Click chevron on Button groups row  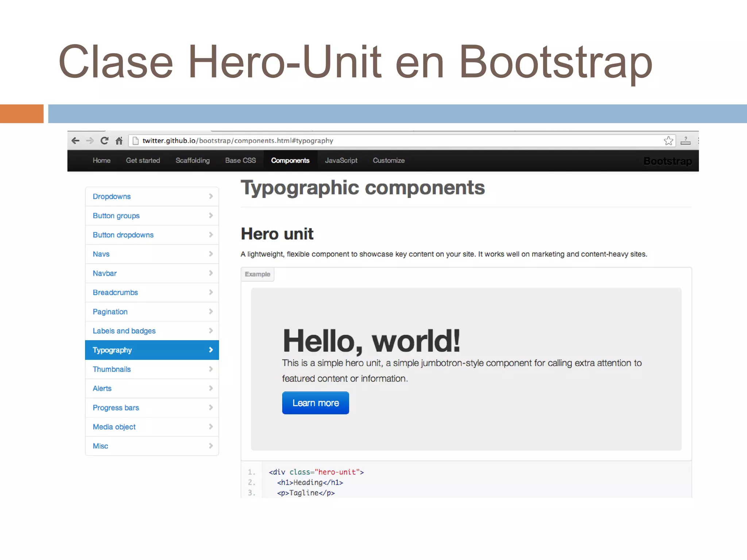pos(211,216)
